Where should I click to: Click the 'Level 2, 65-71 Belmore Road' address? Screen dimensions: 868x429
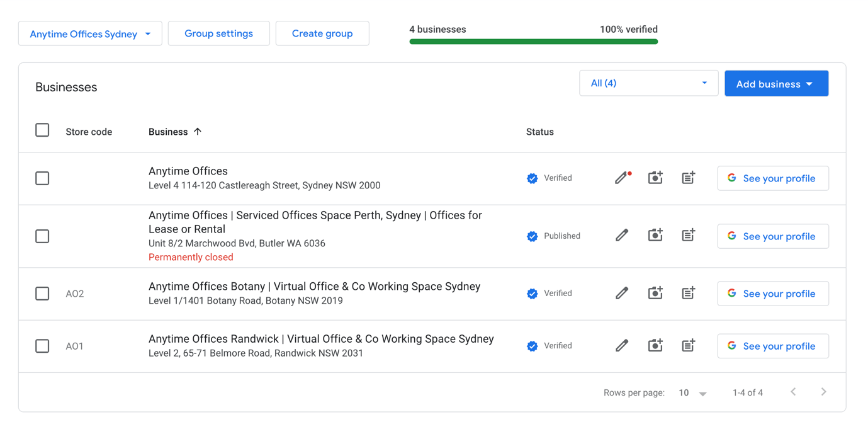tap(256, 353)
